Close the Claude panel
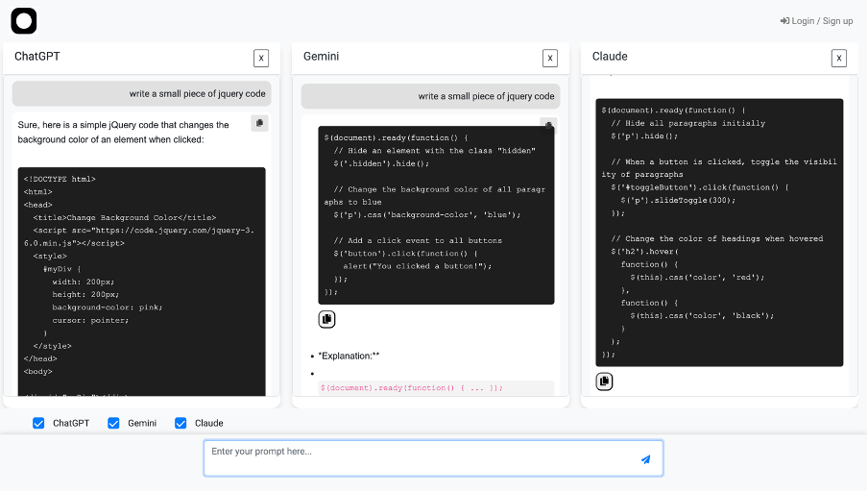The image size is (868, 492). click(838, 59)
